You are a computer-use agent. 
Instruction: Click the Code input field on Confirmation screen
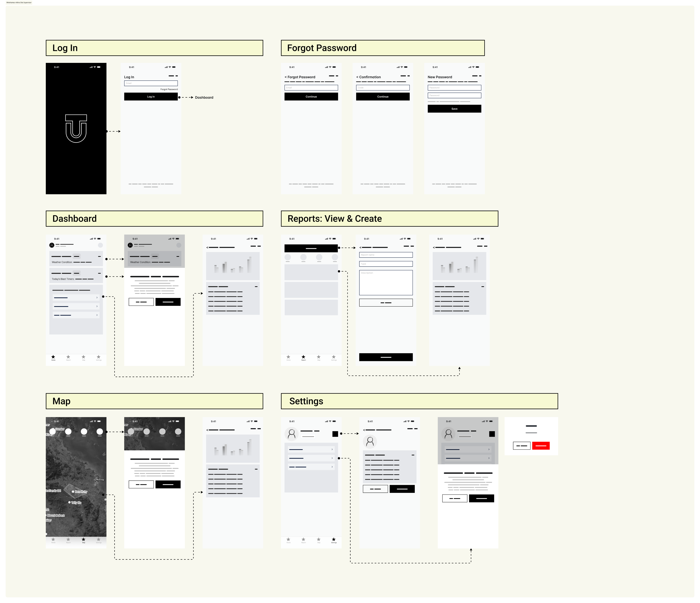point(382,88)
